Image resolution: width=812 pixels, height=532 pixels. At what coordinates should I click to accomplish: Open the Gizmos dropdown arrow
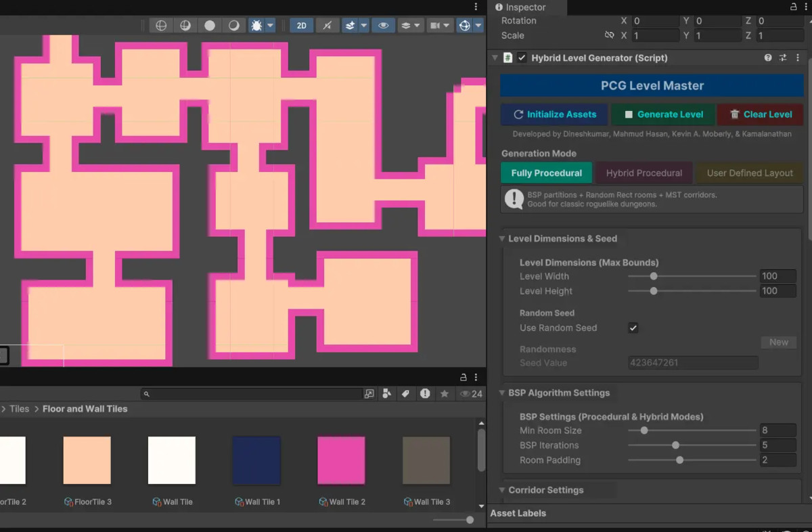tap(479, 26)
